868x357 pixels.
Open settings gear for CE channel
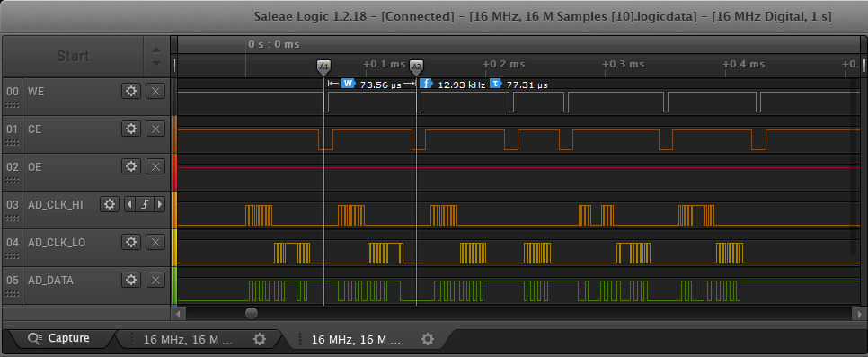coord(131,129)
